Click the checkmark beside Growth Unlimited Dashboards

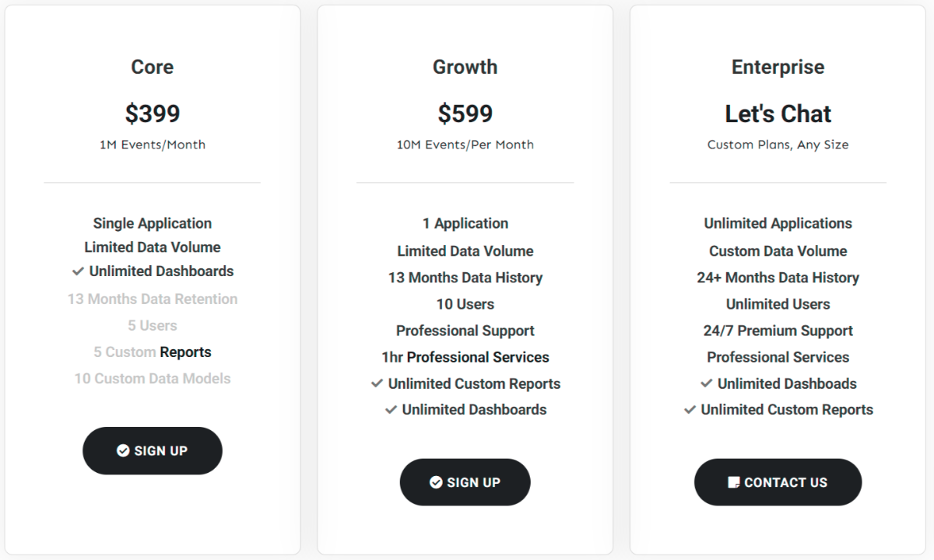click(391, 410)
